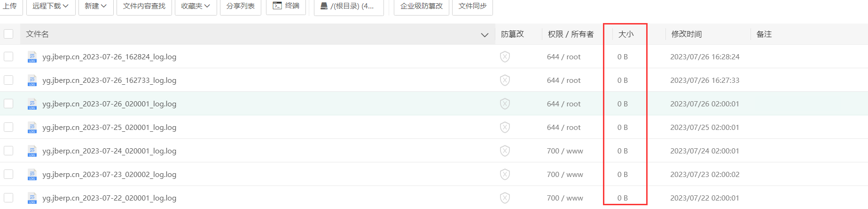
Task: Click the log file icon for 2023-07-24 log
Action: click(32, 151)
